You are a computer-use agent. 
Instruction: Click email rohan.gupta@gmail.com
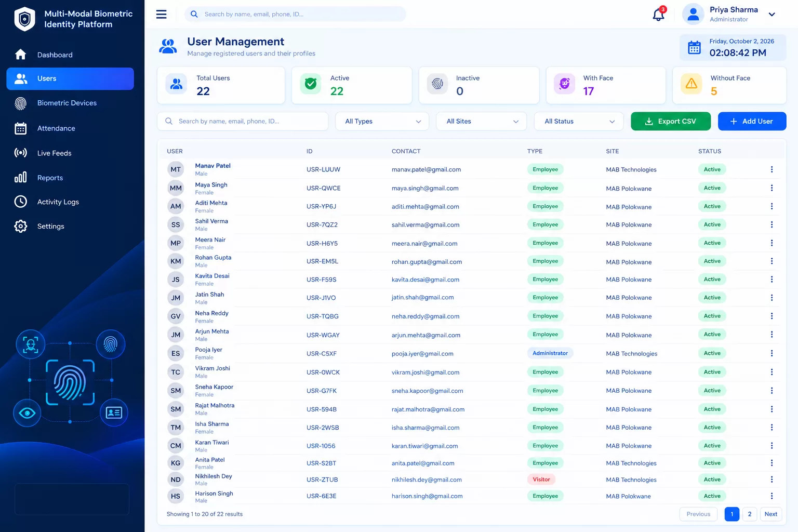point(427,262)
